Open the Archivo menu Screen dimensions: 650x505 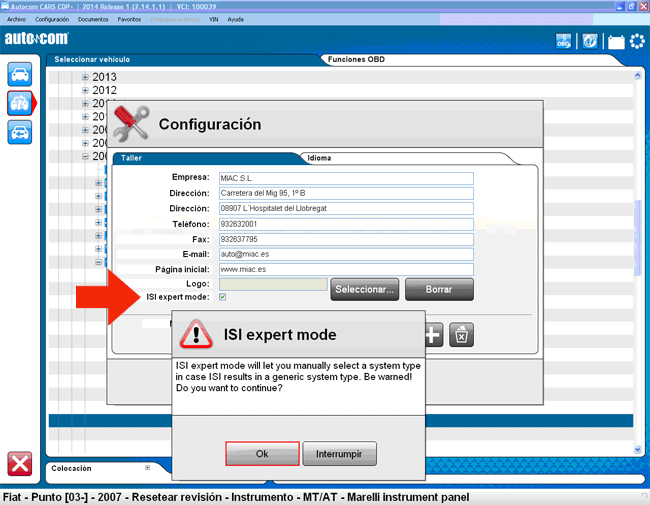tap(17, 19)
